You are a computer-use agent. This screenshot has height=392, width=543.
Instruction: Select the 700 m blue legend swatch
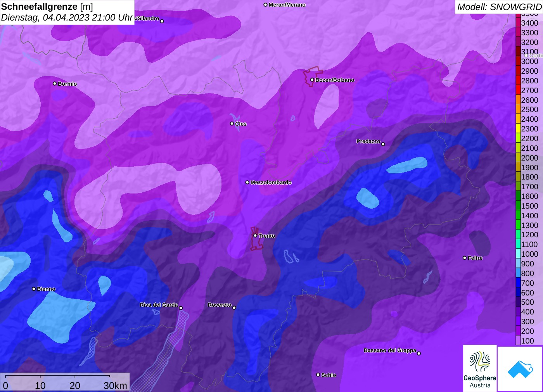point(518,283)
